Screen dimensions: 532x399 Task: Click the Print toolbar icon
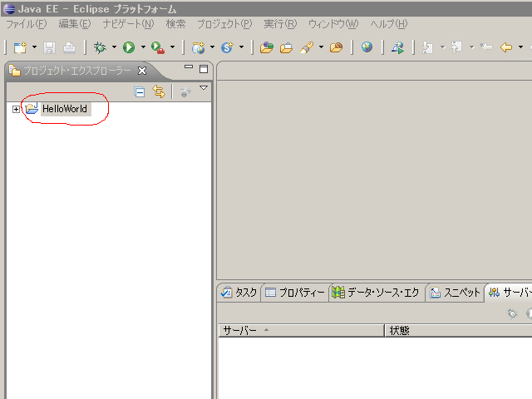click(70, 48)
